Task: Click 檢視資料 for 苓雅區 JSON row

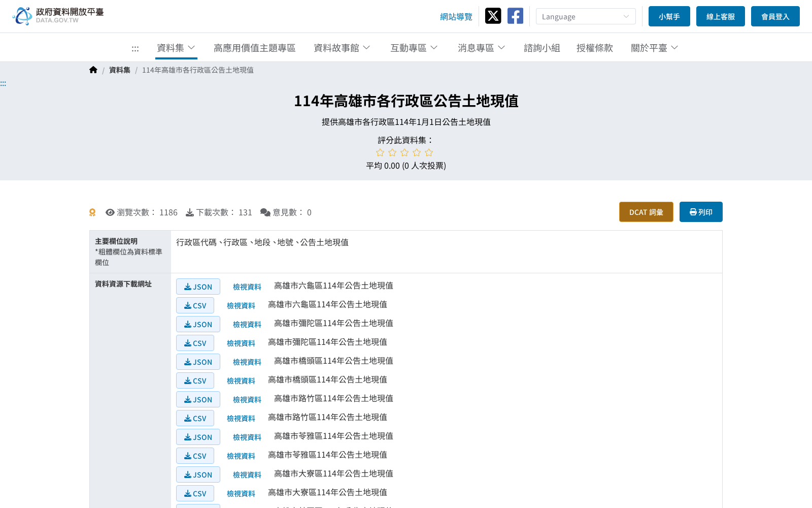Action: [247, 437]
